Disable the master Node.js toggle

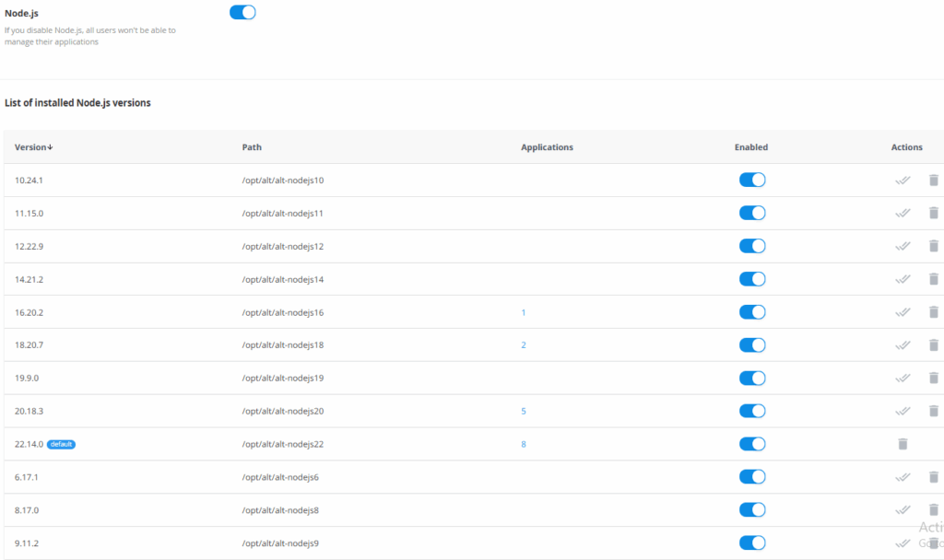[242, 12]
